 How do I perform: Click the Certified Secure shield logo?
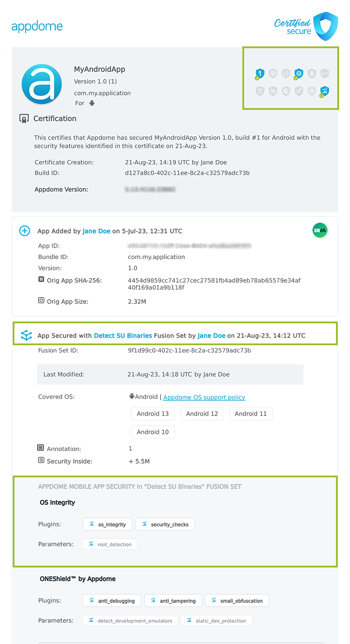click(x=326, y=26)
